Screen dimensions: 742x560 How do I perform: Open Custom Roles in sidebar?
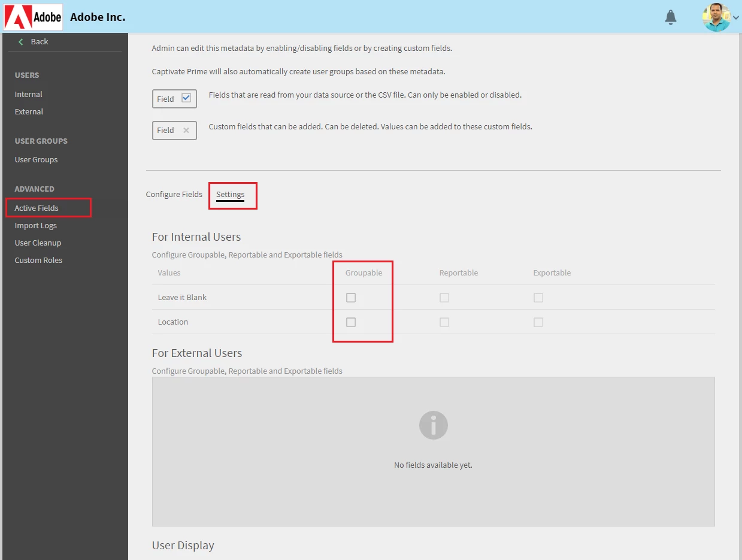pyautogui.click(x=38, y=260)
